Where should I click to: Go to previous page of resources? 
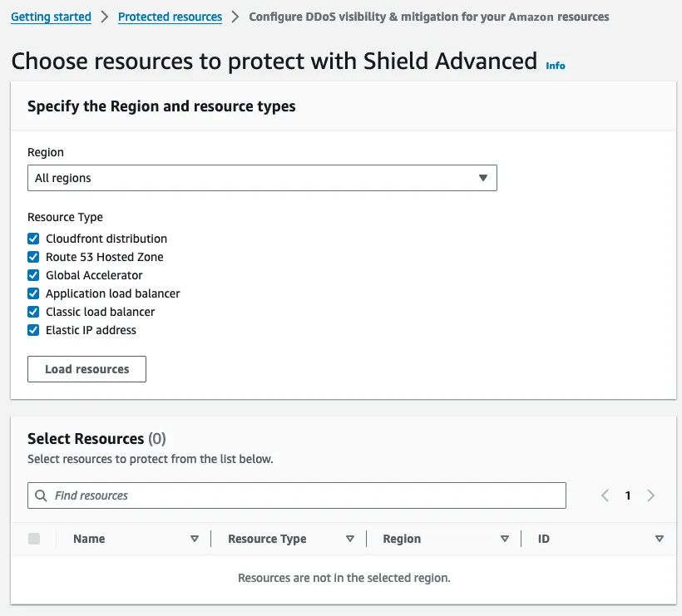tap(605, 495)
